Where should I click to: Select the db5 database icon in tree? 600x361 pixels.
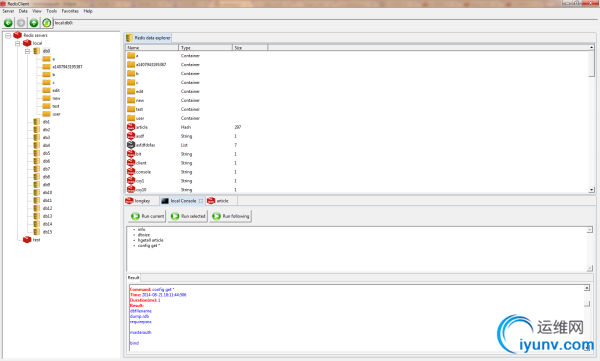[x=37, y=153]
